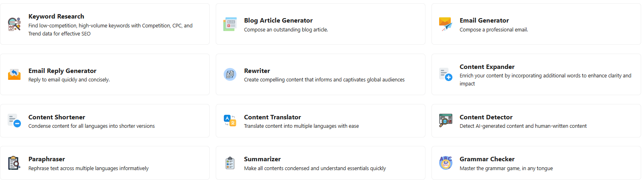Viewport: 644px width, 181px height.
Task: Select the Content Expander heading
Action: [x=487, y=67]
